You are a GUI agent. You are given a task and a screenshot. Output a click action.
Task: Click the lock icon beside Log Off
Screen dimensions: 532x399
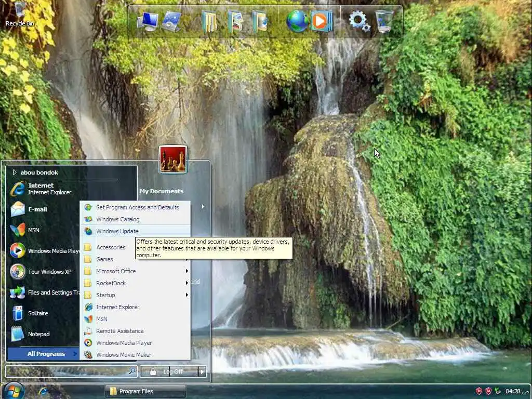coord(153,371)
